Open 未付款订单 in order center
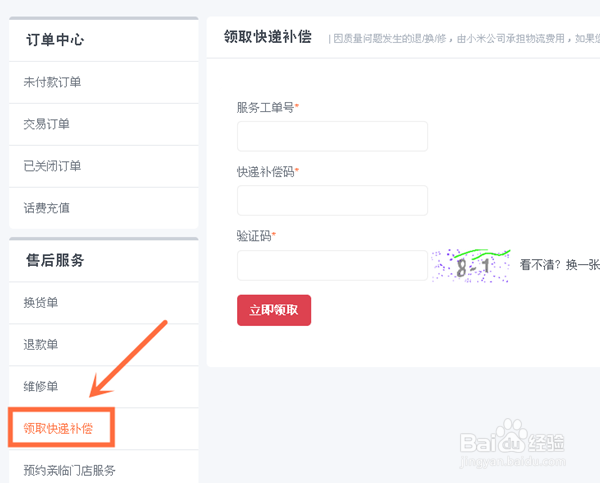 click(x=52, y=82)
